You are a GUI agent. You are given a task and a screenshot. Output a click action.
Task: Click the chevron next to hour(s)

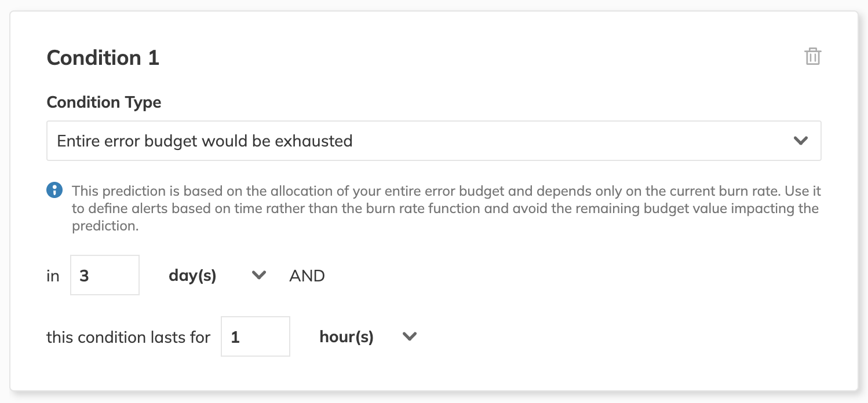point(410,336)
